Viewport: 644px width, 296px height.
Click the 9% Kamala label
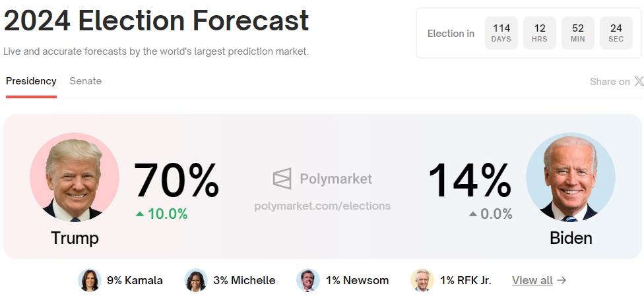pos(135,280)
